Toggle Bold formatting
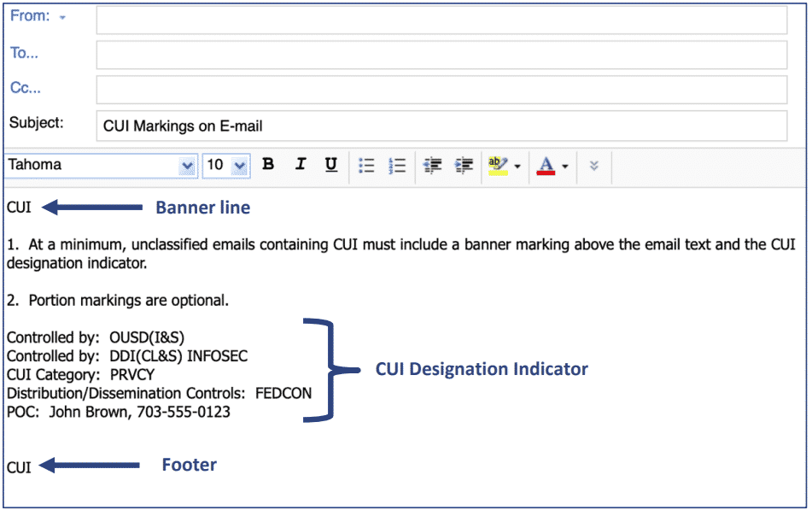This screenshot has width=812, height=510. tap(268, 165)
